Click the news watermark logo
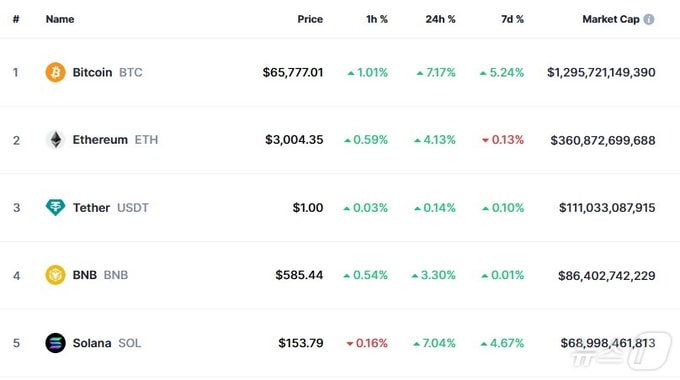680x380 pixels. 621,352
